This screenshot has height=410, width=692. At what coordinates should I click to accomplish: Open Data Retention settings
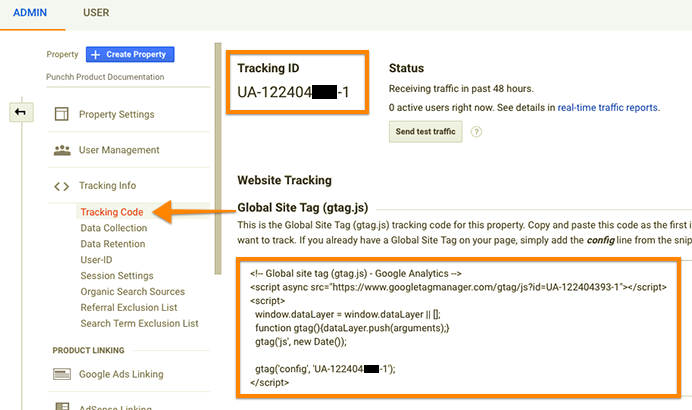pos(113,244)
